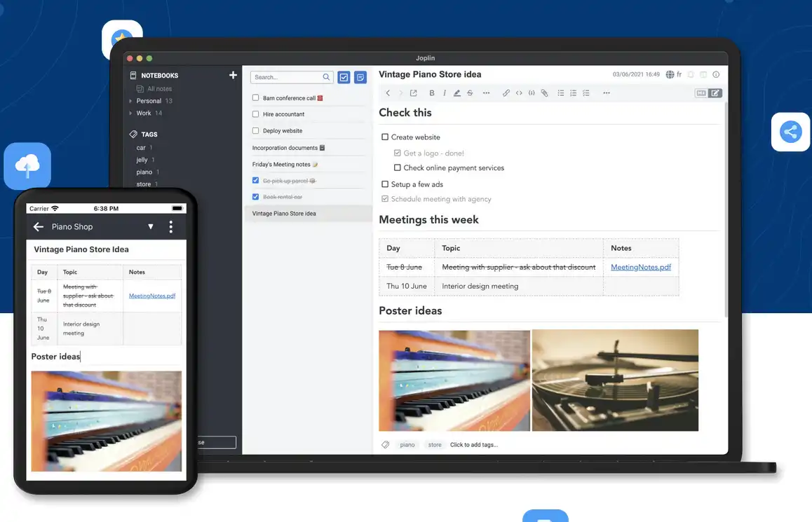Click the attach file paperclip icon

[x=544, y=93]
